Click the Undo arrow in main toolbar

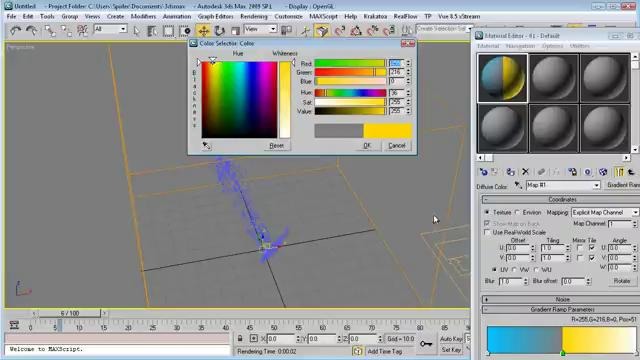tap(16, 30)
